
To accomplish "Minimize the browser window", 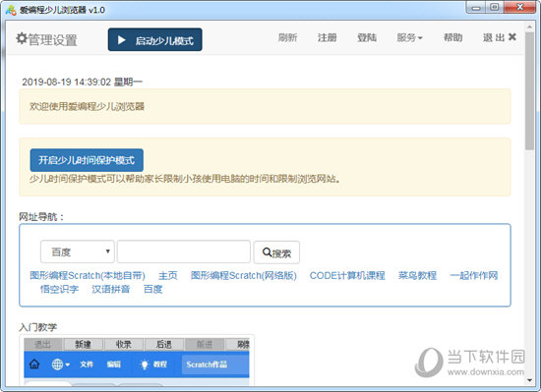I will click(476, 8).
